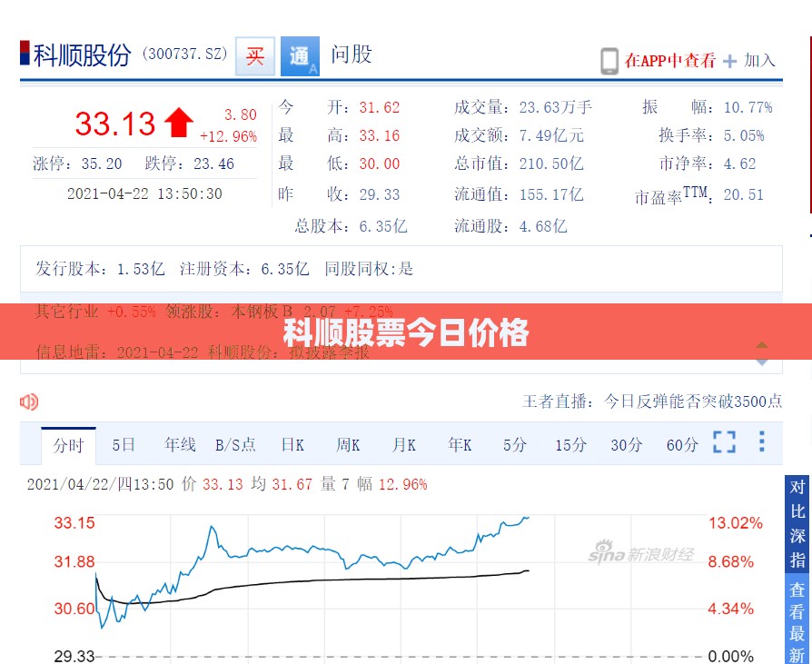Select the 30分 chart tab

627,445
